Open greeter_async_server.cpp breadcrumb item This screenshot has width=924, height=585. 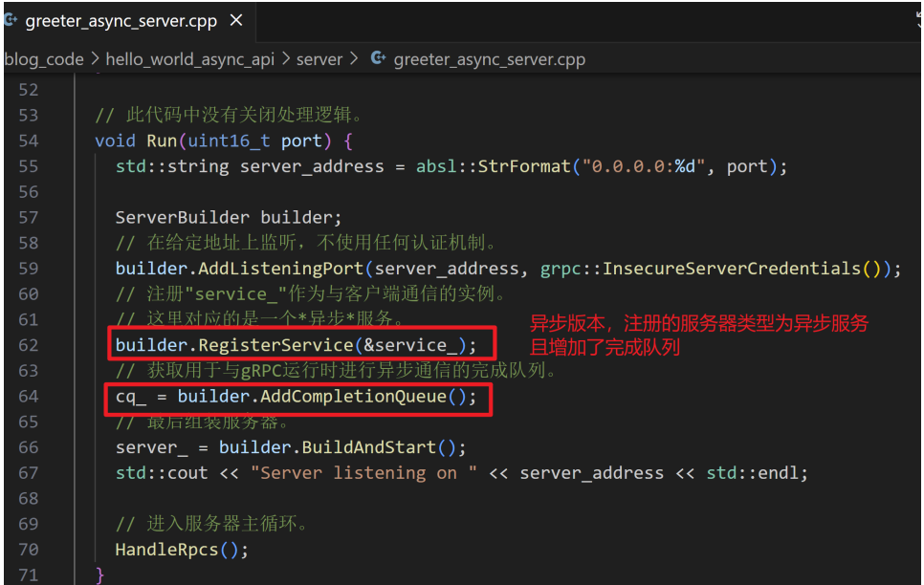click(489, 59)
